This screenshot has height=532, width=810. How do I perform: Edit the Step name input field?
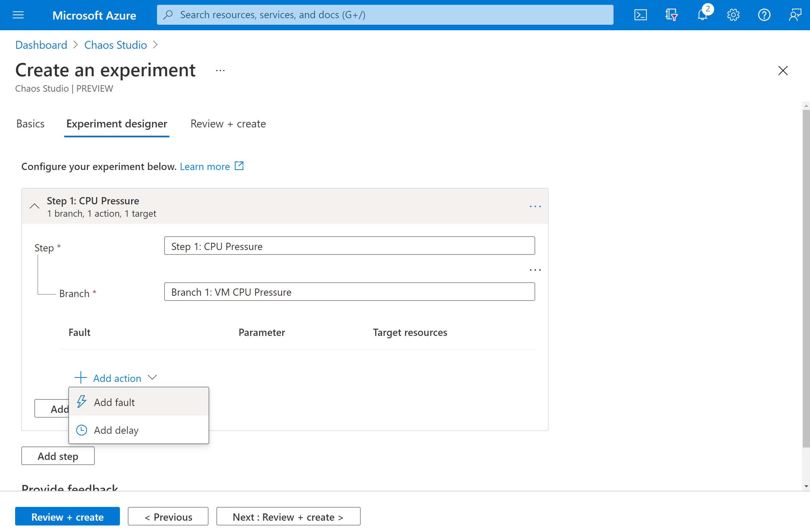(349, 246)
